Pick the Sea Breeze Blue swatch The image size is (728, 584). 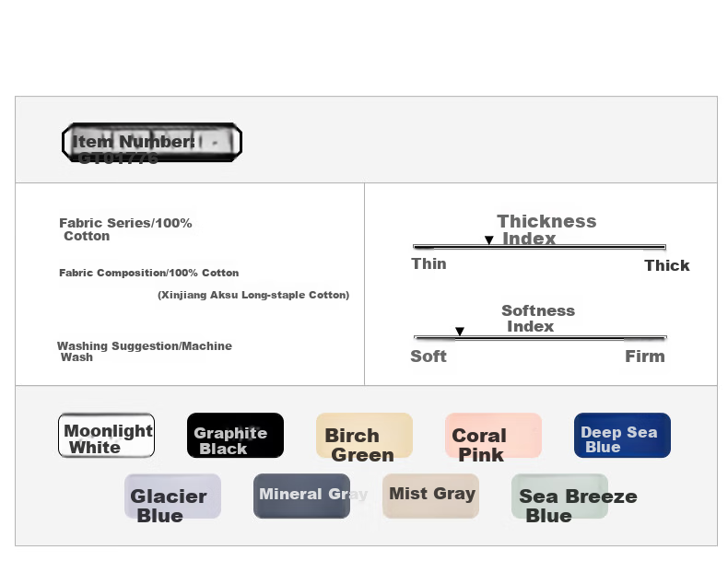560,496
